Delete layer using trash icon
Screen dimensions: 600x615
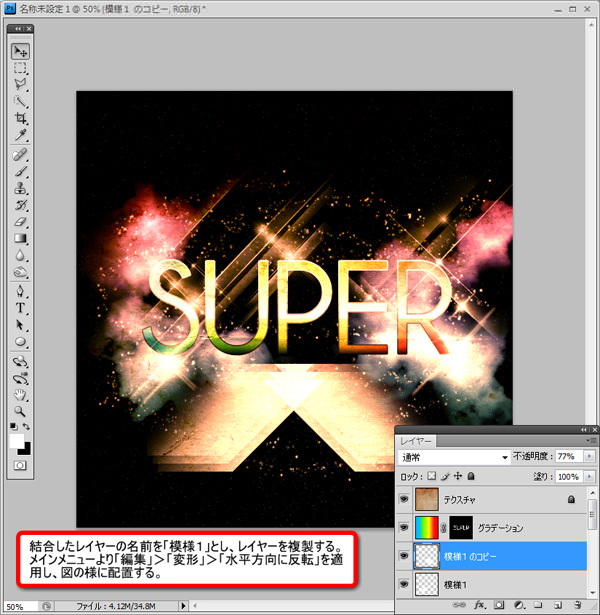click(578, 605)
